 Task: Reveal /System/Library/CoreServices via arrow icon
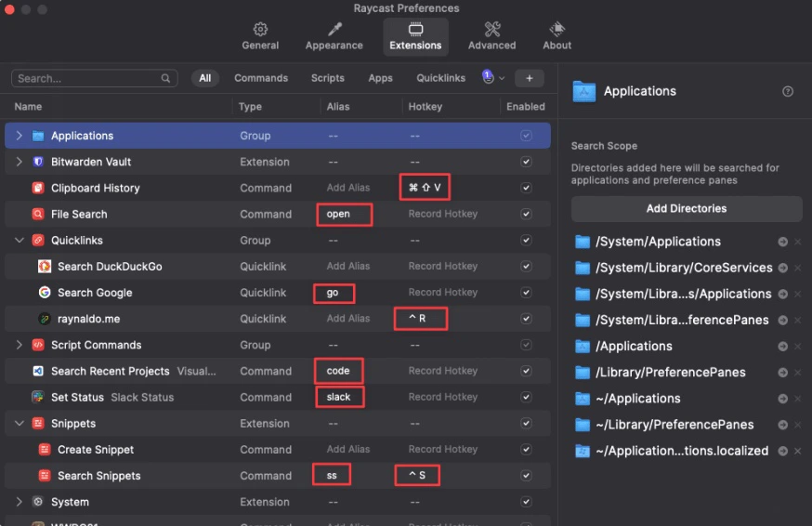[783, 268]
